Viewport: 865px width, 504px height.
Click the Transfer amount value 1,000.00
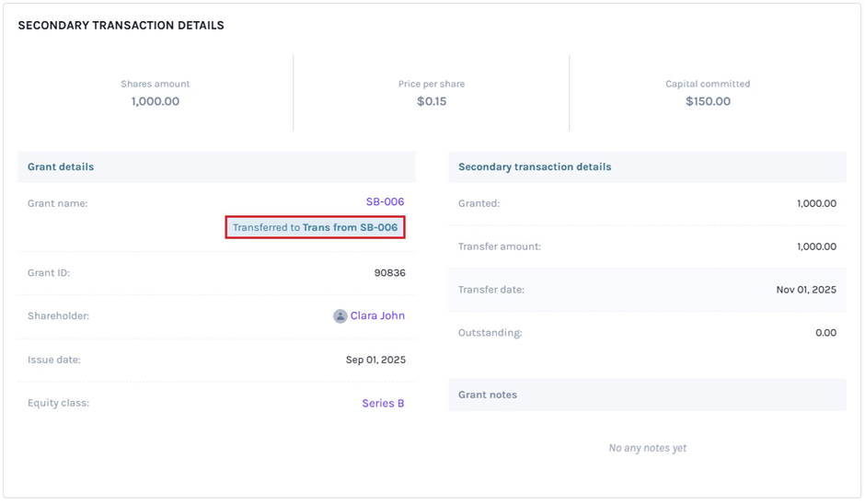[x=816, y=246]
